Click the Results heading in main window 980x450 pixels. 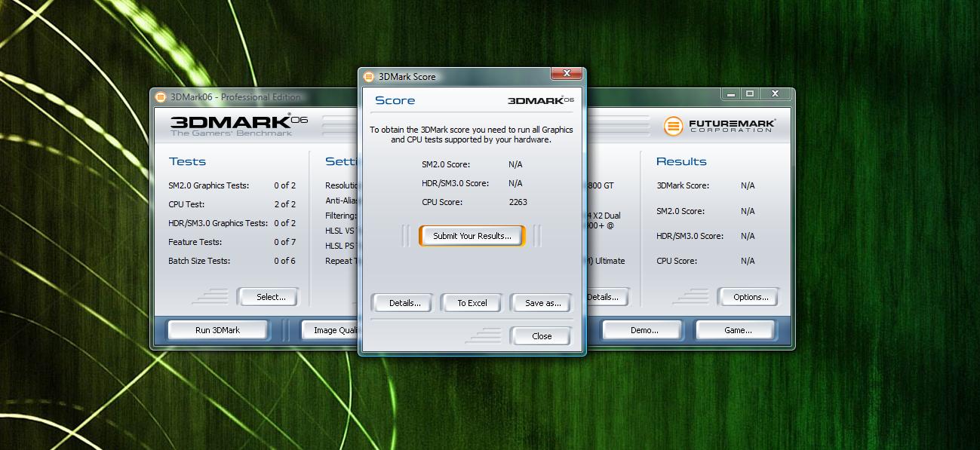681,161
